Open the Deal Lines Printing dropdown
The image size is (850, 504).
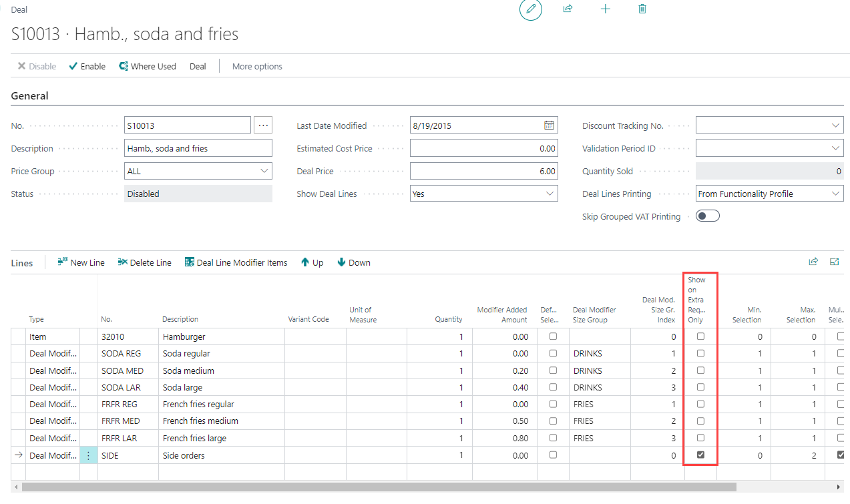click(x=836, y=194)
